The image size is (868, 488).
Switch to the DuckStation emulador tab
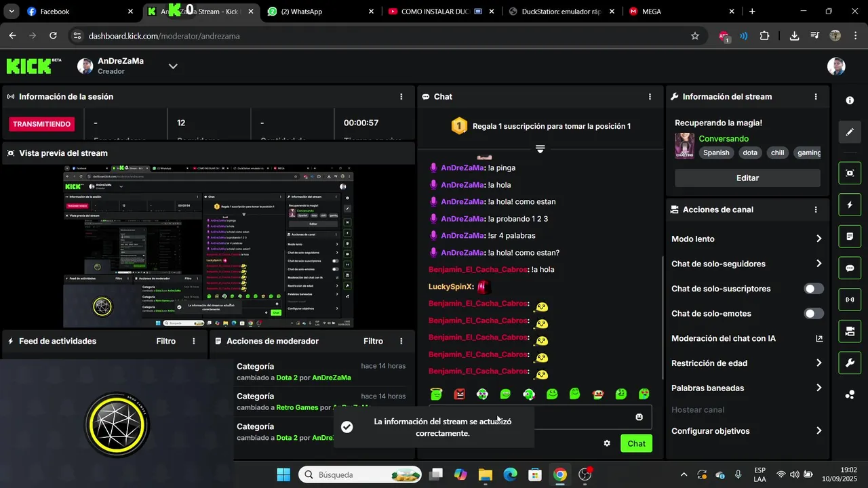(x=561, y=12)
